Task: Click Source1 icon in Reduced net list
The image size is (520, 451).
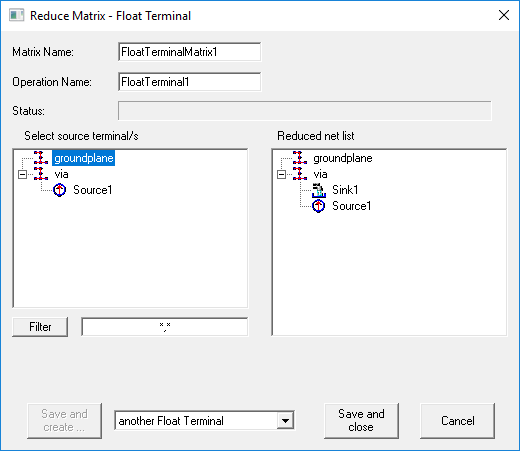Action: tap(319, 206)
